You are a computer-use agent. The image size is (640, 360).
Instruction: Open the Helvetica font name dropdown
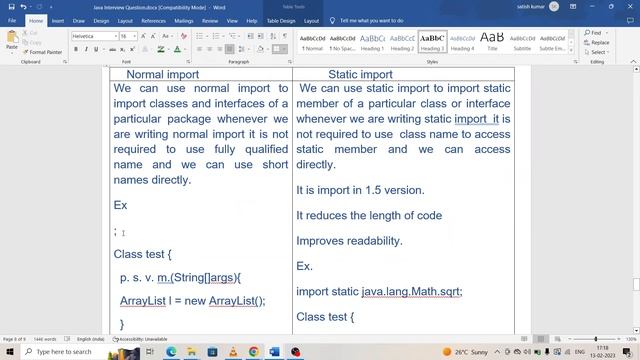coord(116,36)
